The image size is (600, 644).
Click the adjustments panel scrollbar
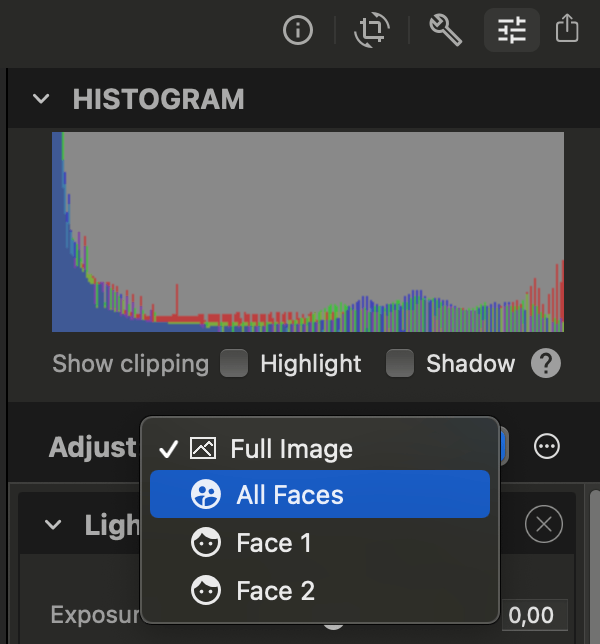[595, 567]
